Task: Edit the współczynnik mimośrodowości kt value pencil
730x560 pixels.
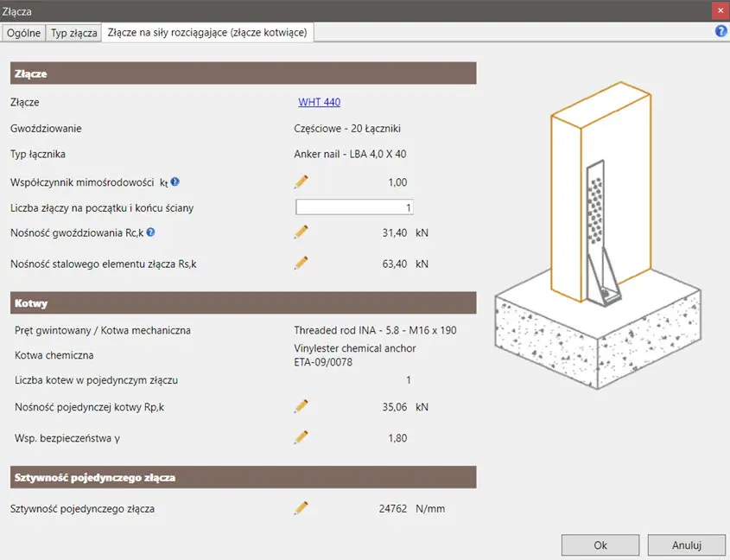Action: [301, 181]
